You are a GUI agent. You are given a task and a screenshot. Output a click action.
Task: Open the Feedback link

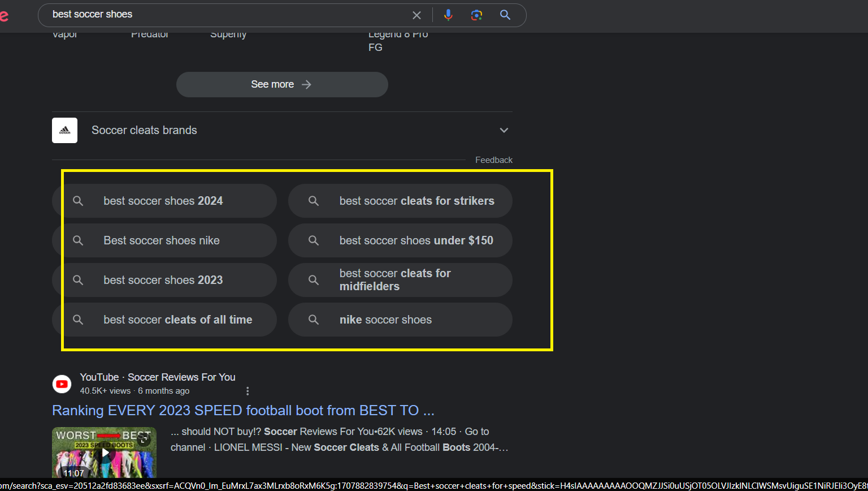(x=494, y=160)
